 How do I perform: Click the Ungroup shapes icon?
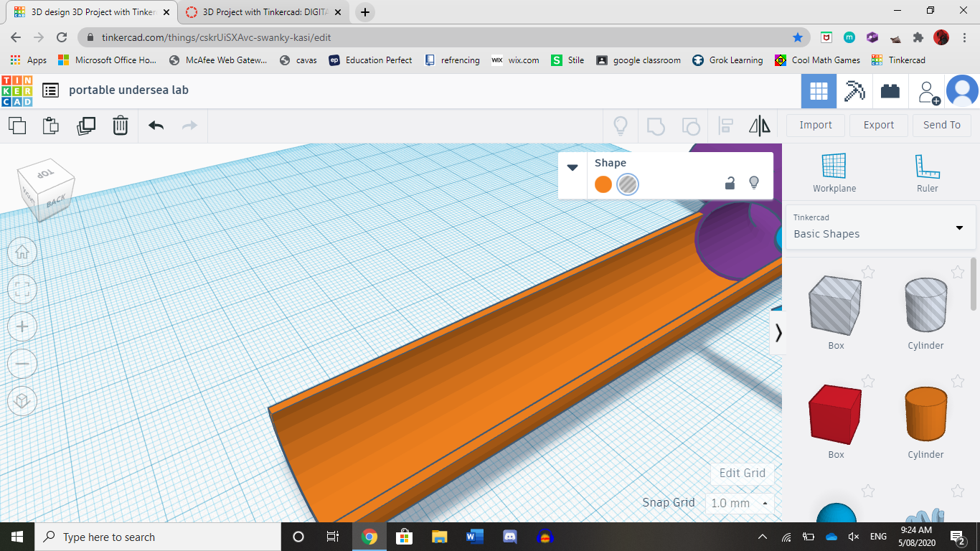690,126
